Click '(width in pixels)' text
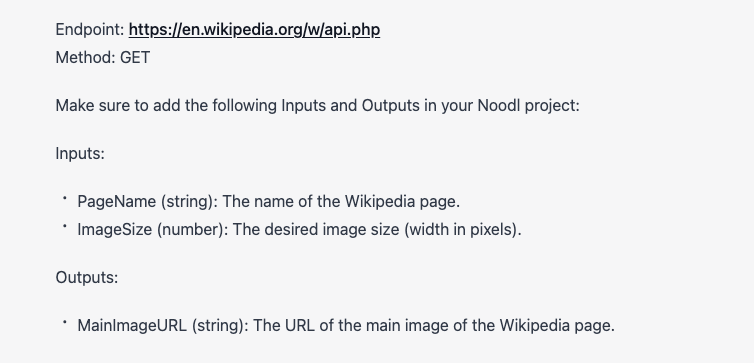 (461, 229)
